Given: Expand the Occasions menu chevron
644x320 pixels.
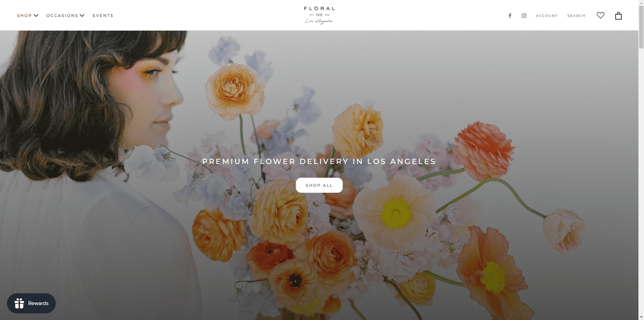Looking at the screenshot, I should 82,15.
